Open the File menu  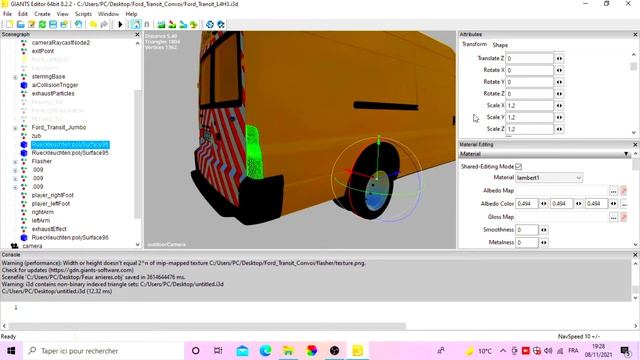tap(7, 14)
